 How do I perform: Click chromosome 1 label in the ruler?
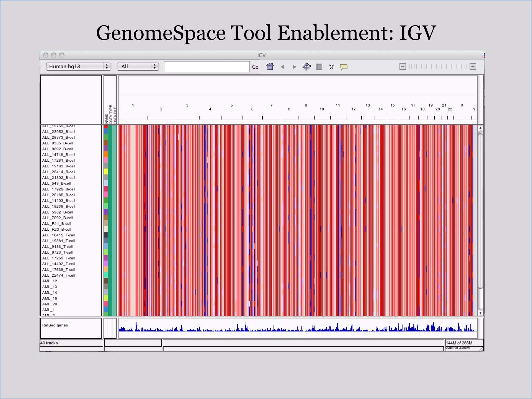133,105
